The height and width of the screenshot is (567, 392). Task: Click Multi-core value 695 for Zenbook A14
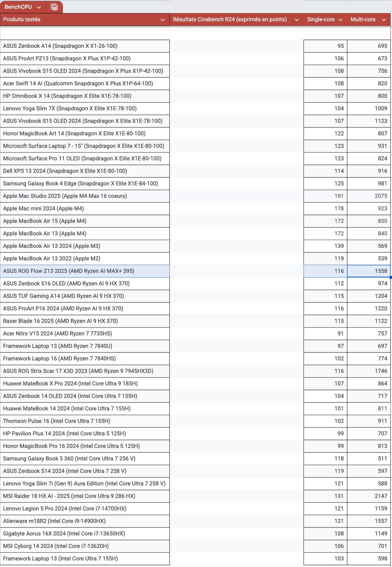click(369, 46)
